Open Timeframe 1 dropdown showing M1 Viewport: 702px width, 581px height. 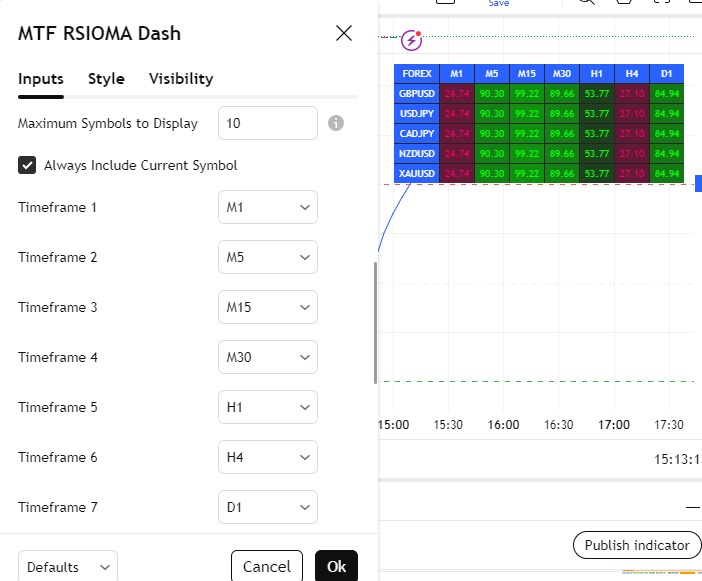267,207
